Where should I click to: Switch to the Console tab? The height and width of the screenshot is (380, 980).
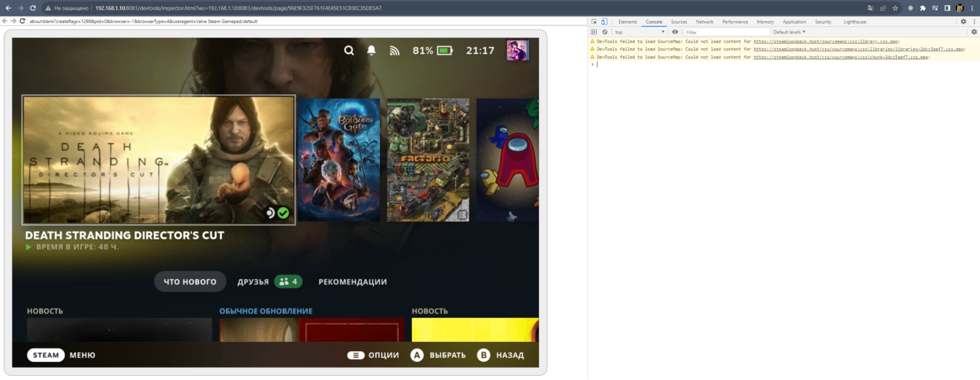click(654, 22)
